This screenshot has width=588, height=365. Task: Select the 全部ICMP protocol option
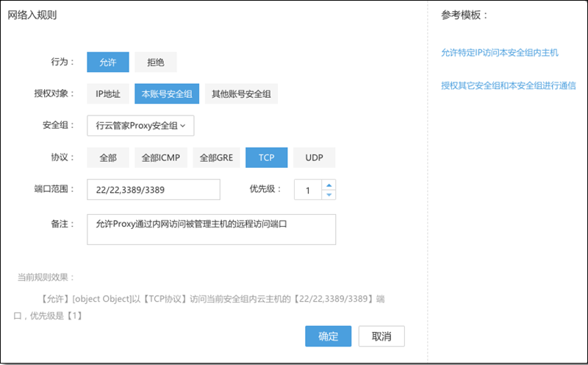click(161, 157)
